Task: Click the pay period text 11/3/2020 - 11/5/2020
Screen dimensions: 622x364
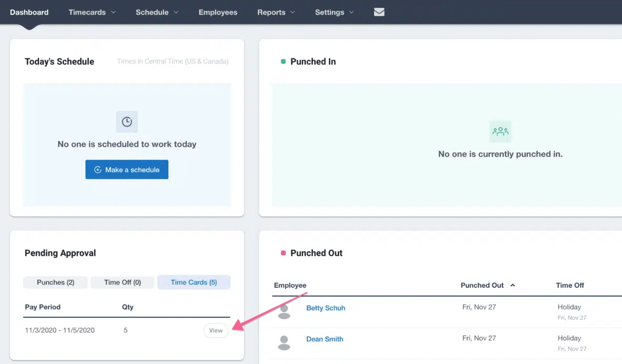Action: (x=59, y=330)
